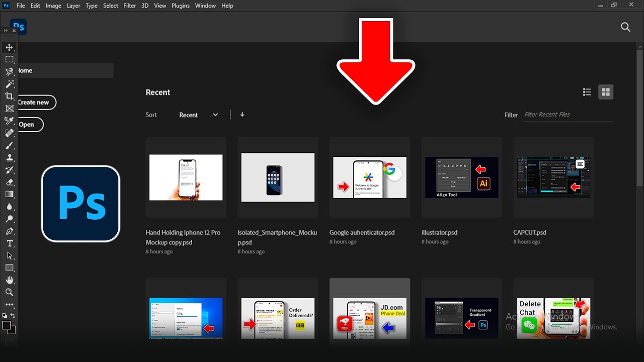Screen dimensions: 644x362
Task: Click the background color swatch
Action: coord(13,331)
